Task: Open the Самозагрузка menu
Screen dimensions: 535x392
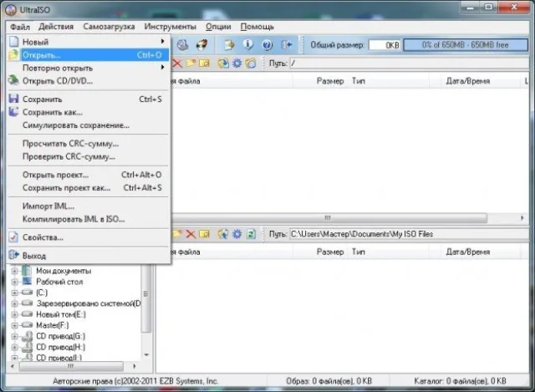Action: click(109, 27)
